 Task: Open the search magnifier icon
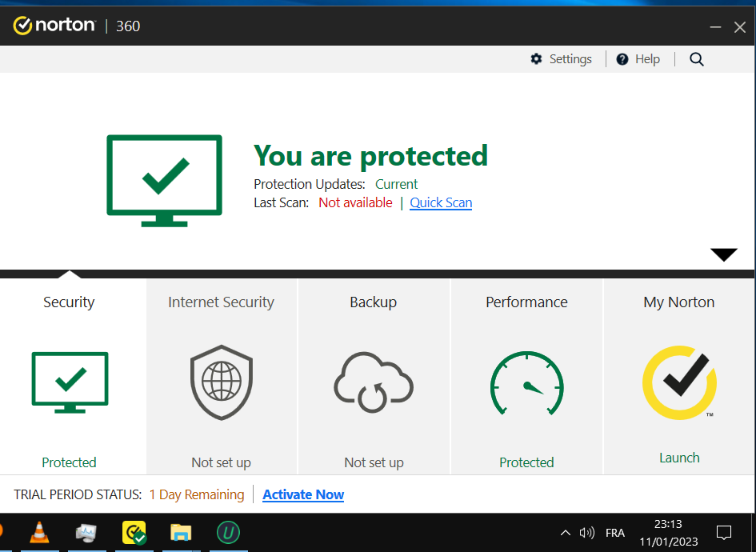(x=696, y=59)
